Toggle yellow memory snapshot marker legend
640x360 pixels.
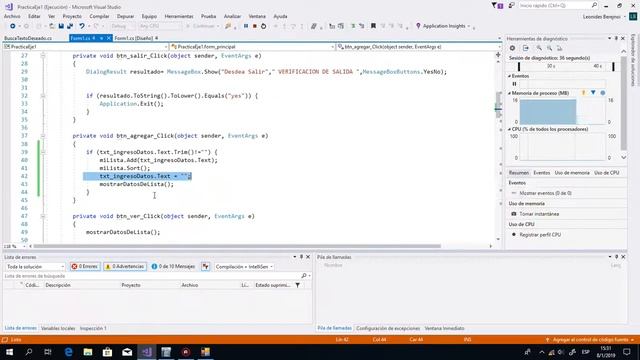(x=583, y=93)
